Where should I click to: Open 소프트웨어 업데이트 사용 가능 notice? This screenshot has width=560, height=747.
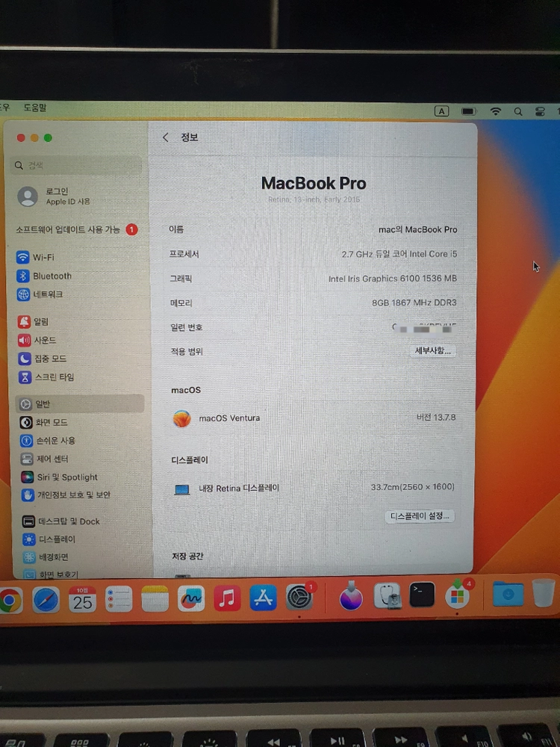[77, 229]
